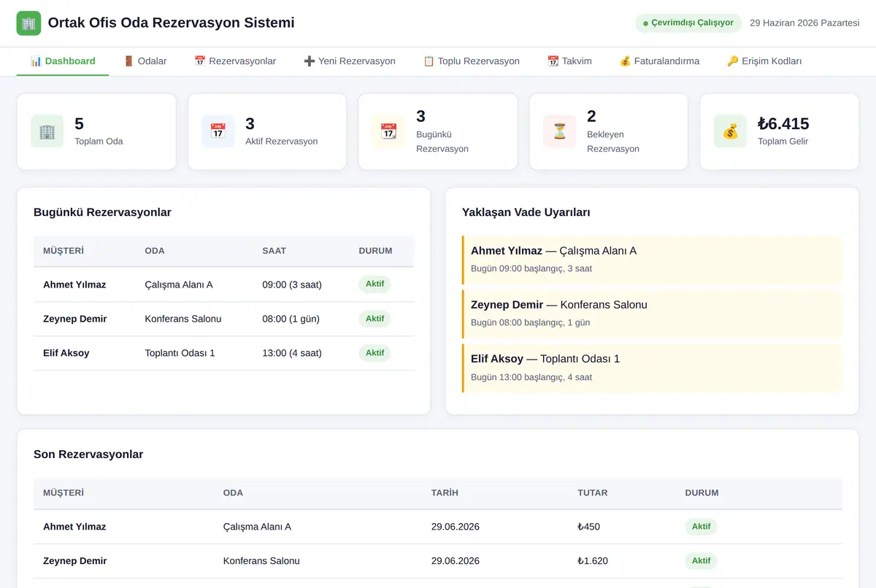
Task: Select Ahmet Yılmaz row in Bugünkü Rezervasyonlar
Action: (223, 285)
